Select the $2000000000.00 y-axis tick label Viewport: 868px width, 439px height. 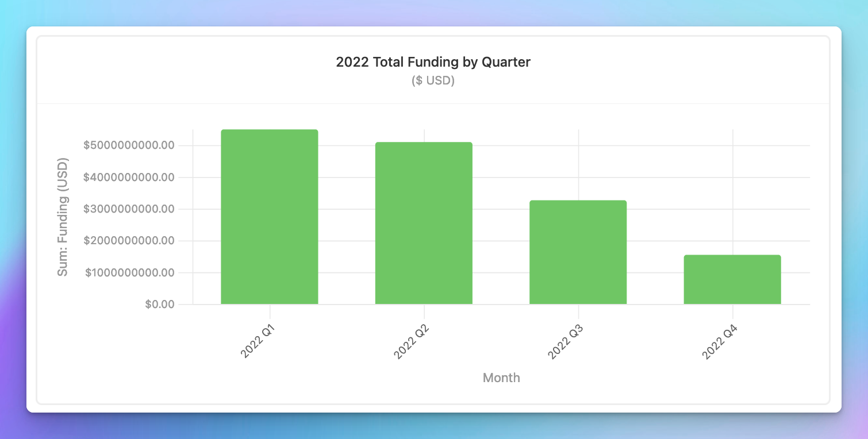(129, 241)
